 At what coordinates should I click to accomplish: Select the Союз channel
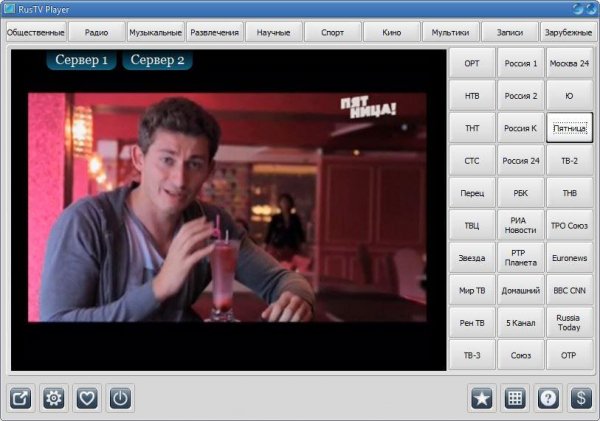(x=521, y=355)
